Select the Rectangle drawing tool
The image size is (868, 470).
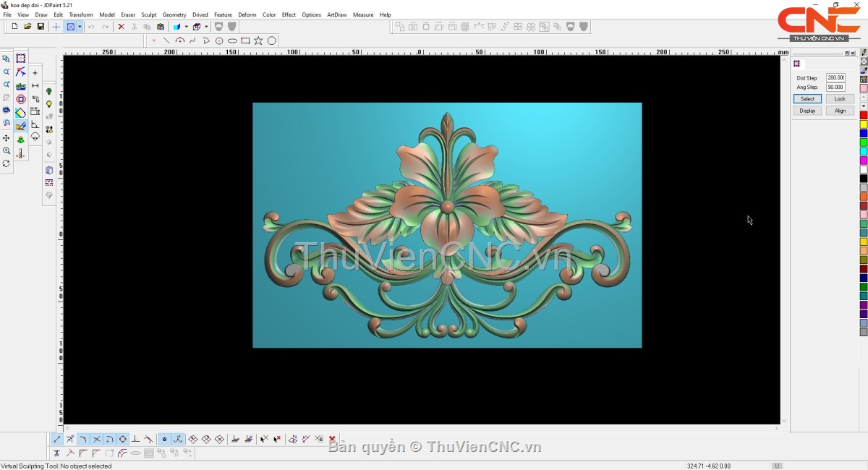point(245,40)
